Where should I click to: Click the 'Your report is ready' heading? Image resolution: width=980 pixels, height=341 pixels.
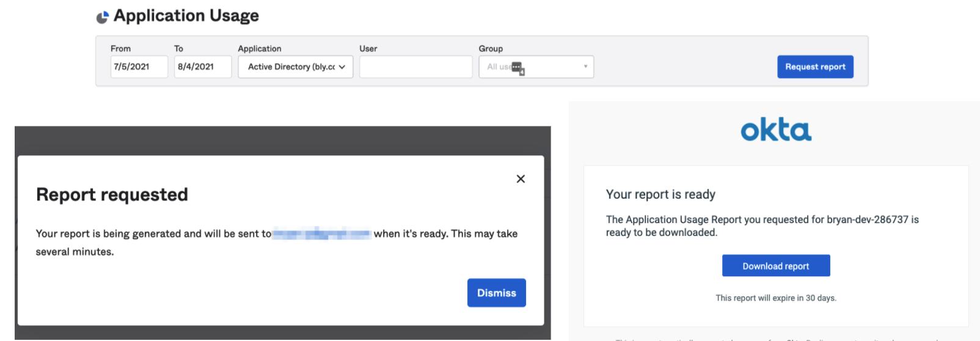pyautogui.click(x=660, y=194)
